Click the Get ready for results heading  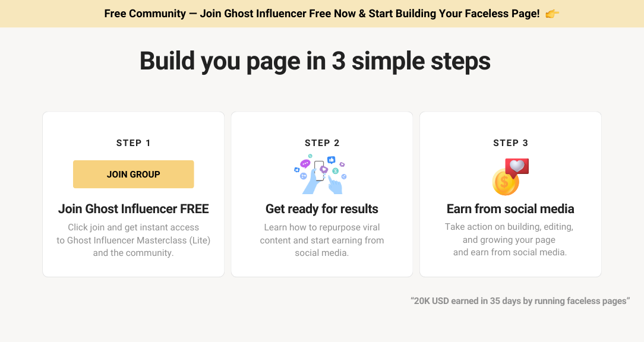[322, 208]
